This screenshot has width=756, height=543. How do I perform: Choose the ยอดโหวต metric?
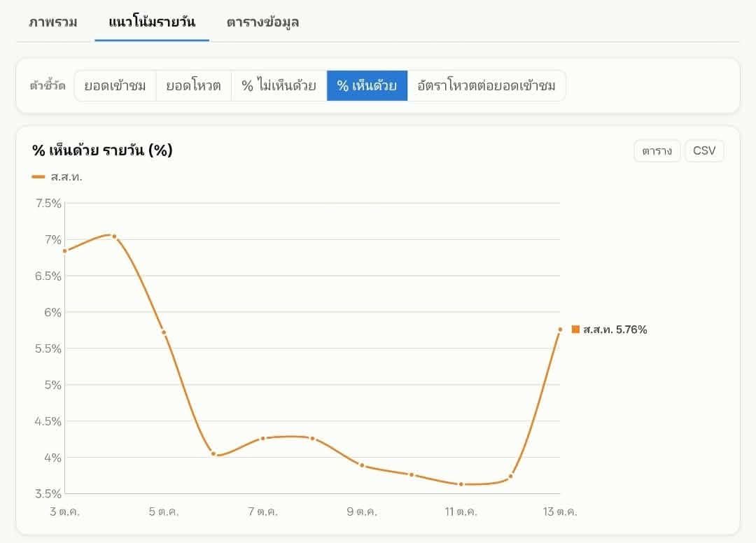point(193,86)
